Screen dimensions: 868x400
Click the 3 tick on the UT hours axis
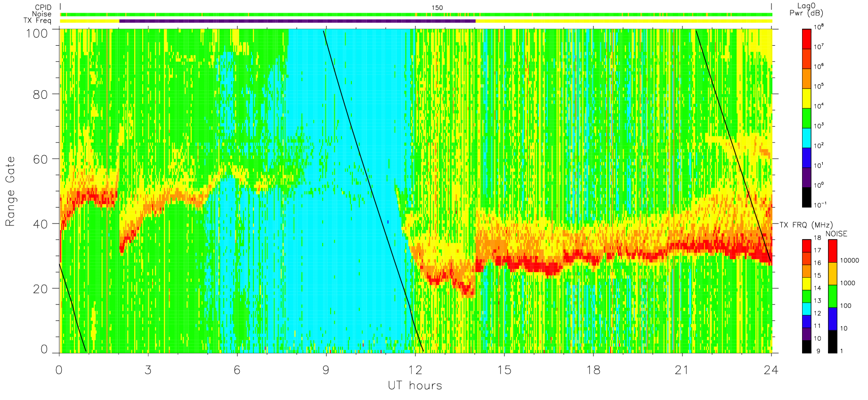point(148,370)
